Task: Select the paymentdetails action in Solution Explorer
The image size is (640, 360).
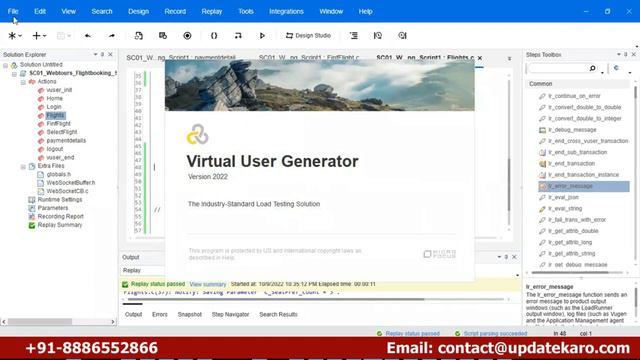Action: pos(66,140)
